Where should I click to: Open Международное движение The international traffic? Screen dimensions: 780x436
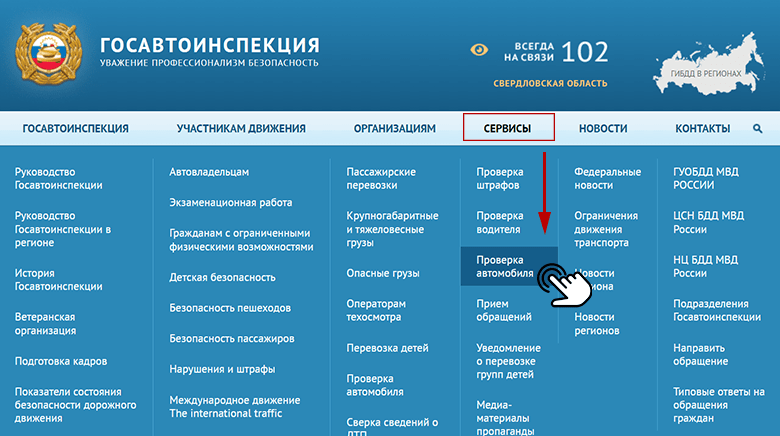(235, 407)
